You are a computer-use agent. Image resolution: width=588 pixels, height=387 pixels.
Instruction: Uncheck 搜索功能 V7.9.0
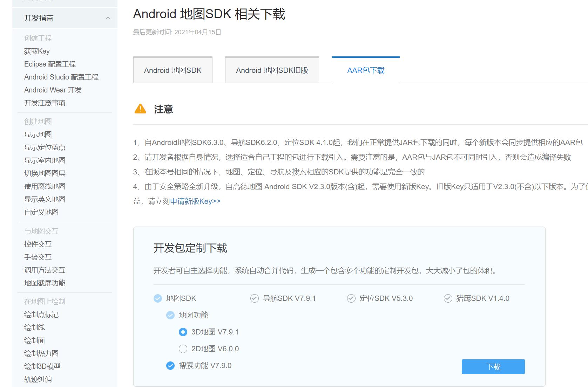point(170,366)
